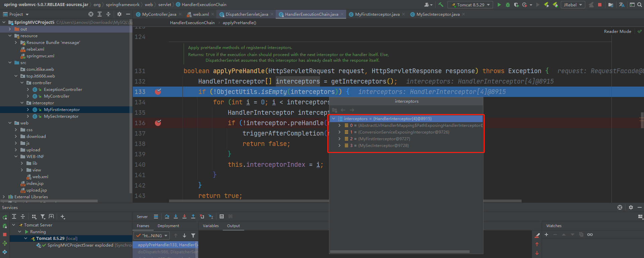Click the translate icon in top toolbar
This screenshot has width=644, height=258.
(622, 5)
